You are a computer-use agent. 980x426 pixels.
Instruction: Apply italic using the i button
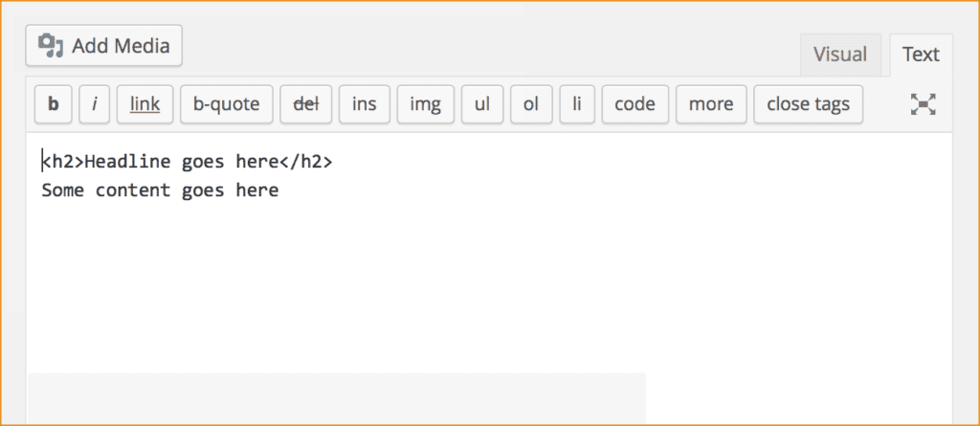[95, 103]
